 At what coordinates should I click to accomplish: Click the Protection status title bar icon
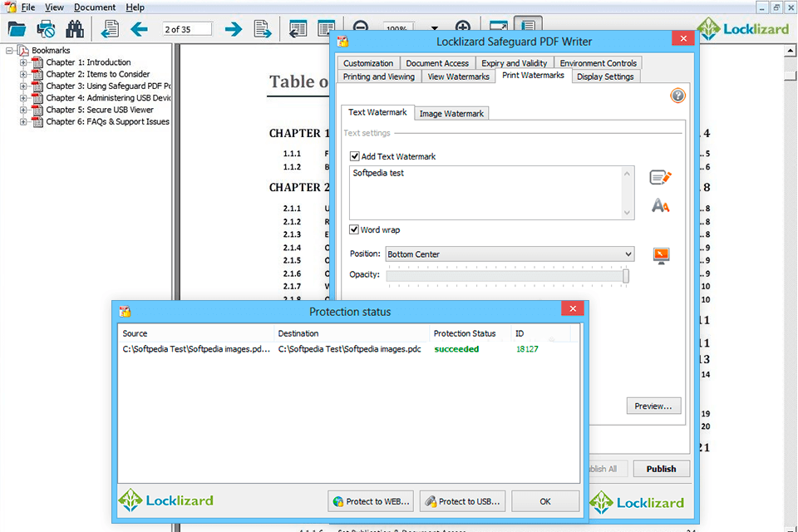pos(125,312)
